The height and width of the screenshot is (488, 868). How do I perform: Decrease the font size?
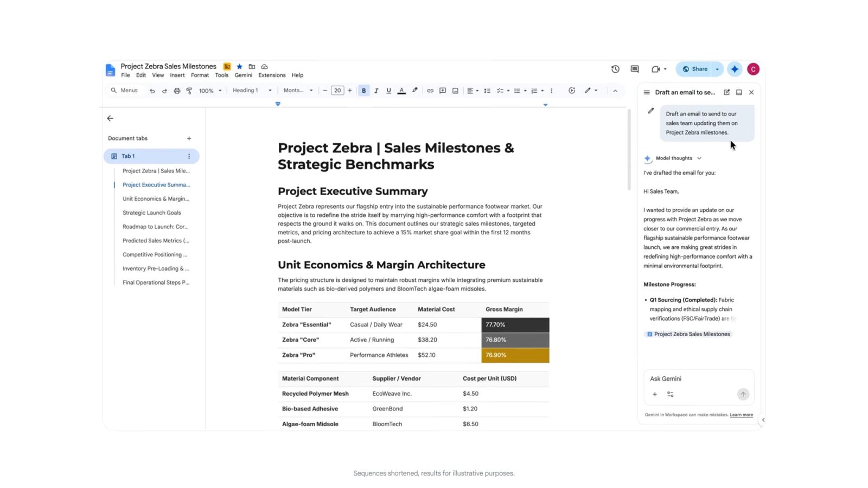tap(325, 91)
